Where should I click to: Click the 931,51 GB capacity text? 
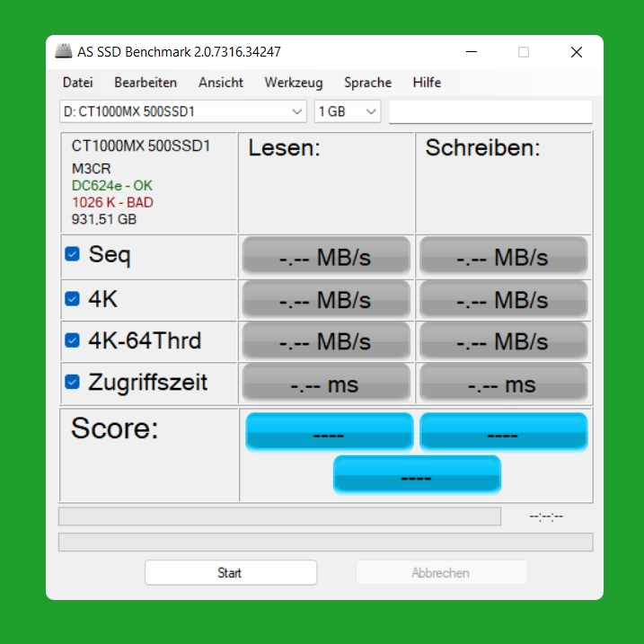pos(104,219)
